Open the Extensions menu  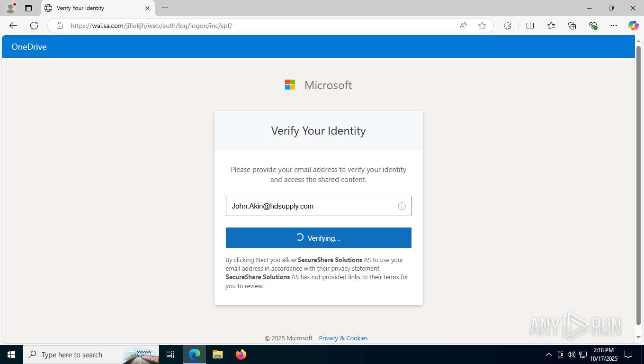point(507,26)
